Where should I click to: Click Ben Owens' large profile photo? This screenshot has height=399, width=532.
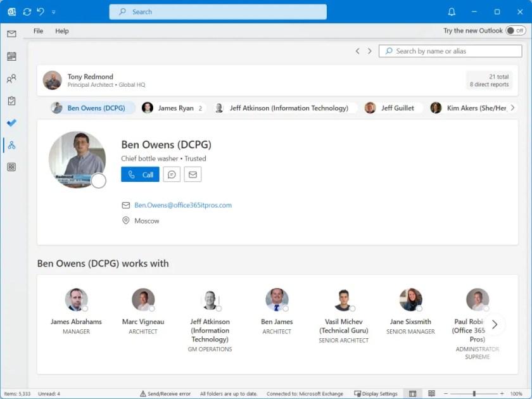click(x=77, y=160)
